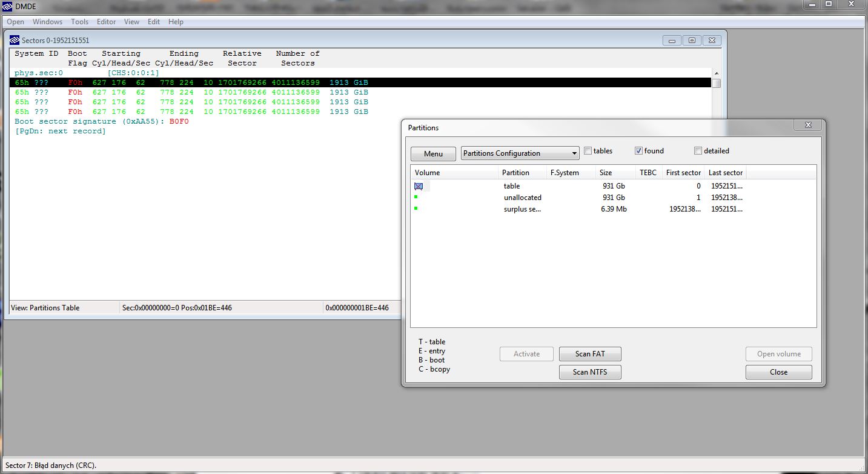Click the 931 Gb size in the table row

coord(614,186)
